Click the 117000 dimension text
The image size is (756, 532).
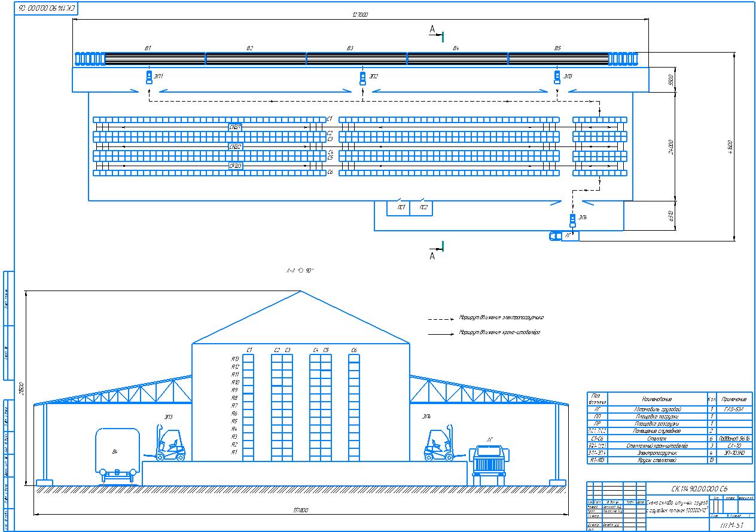pos(300,510)
